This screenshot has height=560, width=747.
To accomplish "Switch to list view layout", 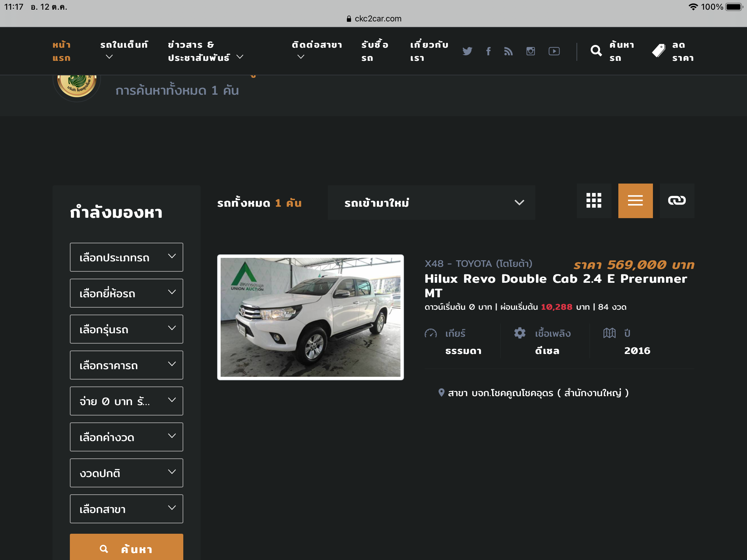I will (635, 200).
